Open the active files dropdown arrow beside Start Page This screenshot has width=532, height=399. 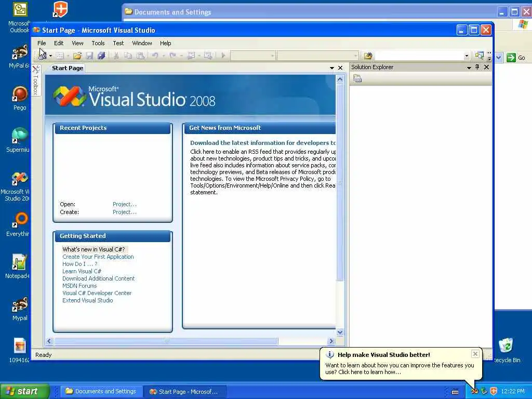332,68
